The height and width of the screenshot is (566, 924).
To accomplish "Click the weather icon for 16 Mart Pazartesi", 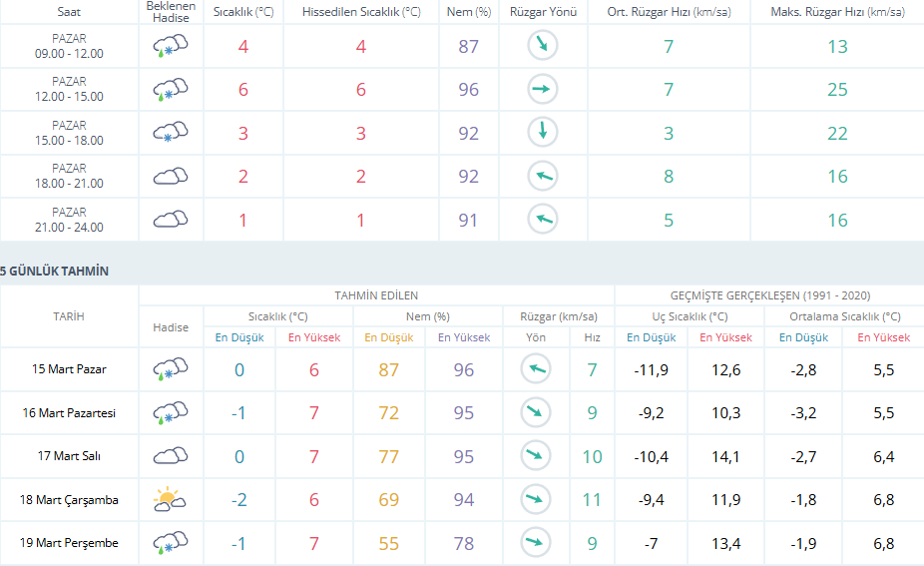I will (x=171, y=413).
